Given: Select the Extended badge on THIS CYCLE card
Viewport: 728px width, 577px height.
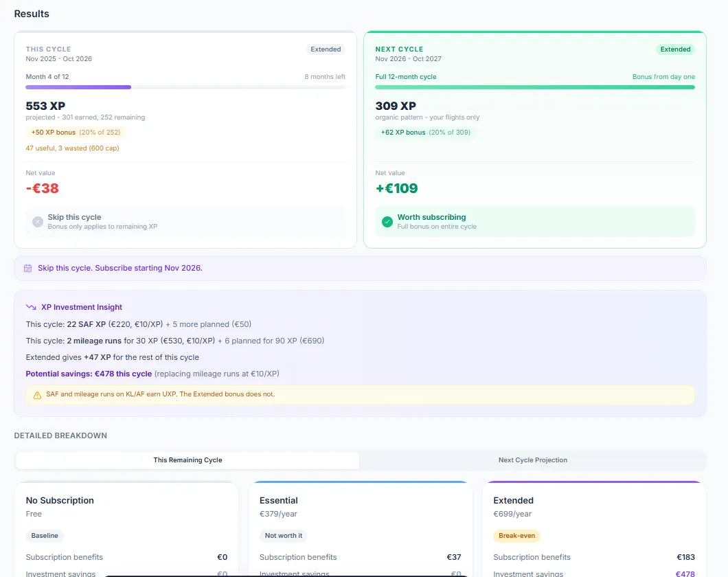Looking at the screenshot, I should (x=326, y=49).
